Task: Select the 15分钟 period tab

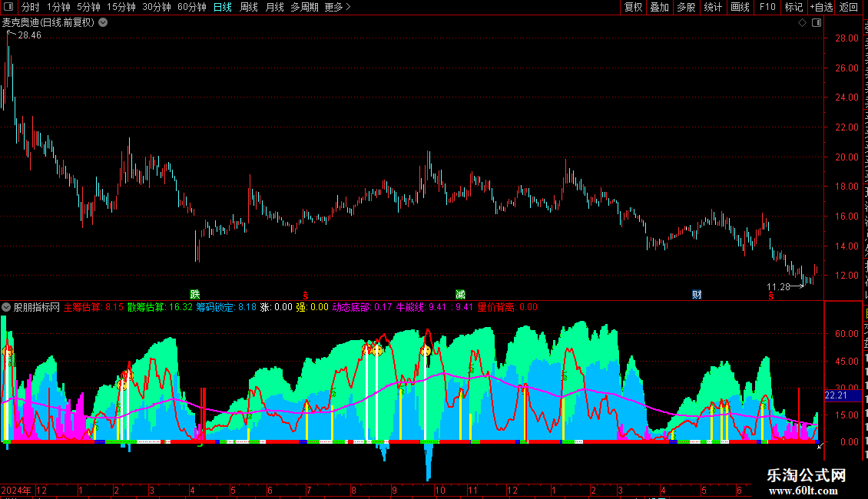Action: (121, 7)
